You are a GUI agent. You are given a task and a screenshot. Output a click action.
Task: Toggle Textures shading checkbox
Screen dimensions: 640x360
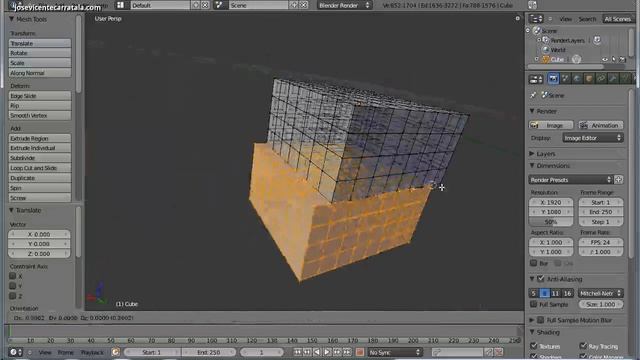point(534,346)
